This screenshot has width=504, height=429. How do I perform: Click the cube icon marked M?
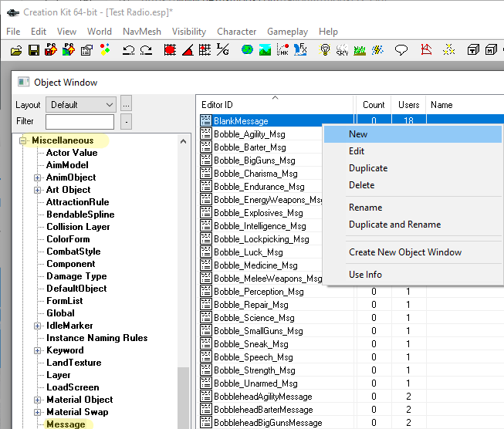491,50
